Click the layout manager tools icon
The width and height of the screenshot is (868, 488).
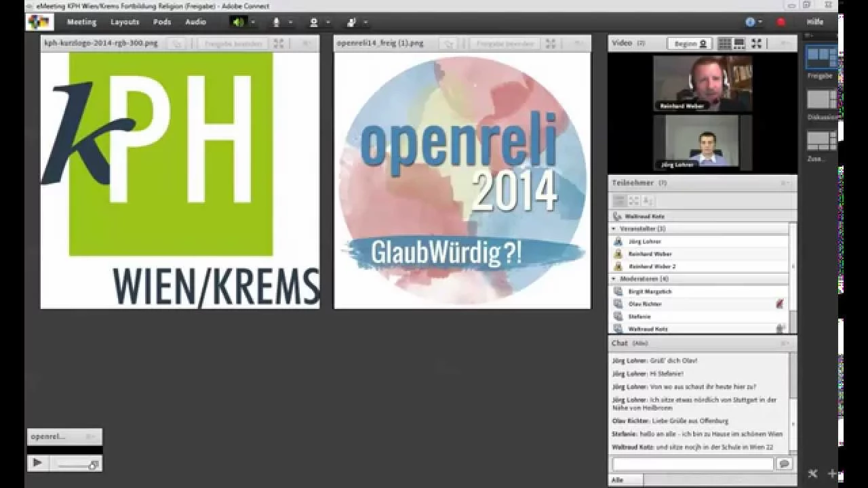coord(812,473)
